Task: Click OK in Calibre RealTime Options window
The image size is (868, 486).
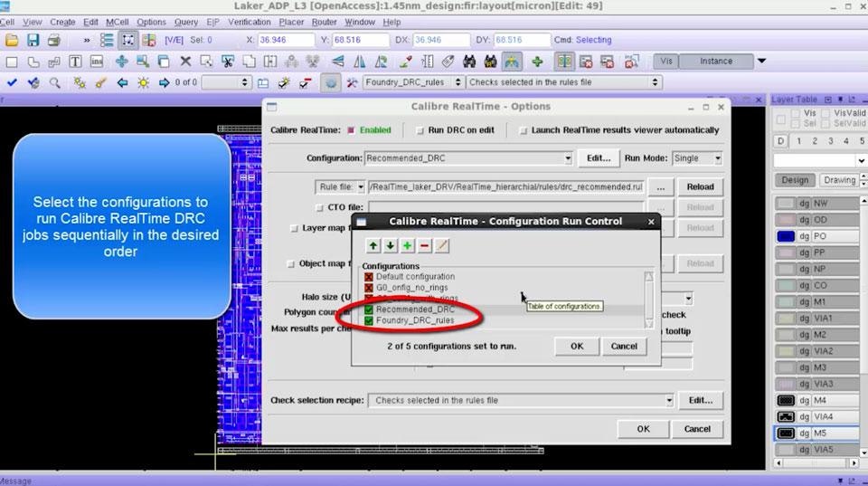Action: (643, 429)
